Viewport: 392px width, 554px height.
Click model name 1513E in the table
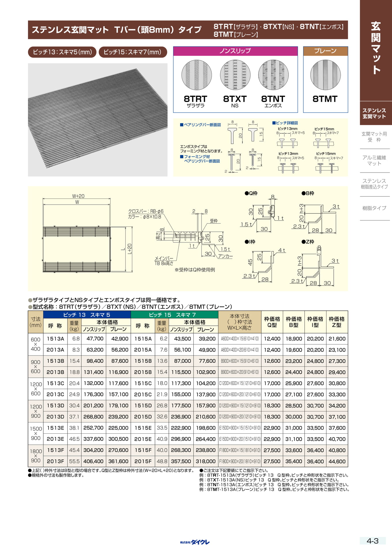coord(55,428)
